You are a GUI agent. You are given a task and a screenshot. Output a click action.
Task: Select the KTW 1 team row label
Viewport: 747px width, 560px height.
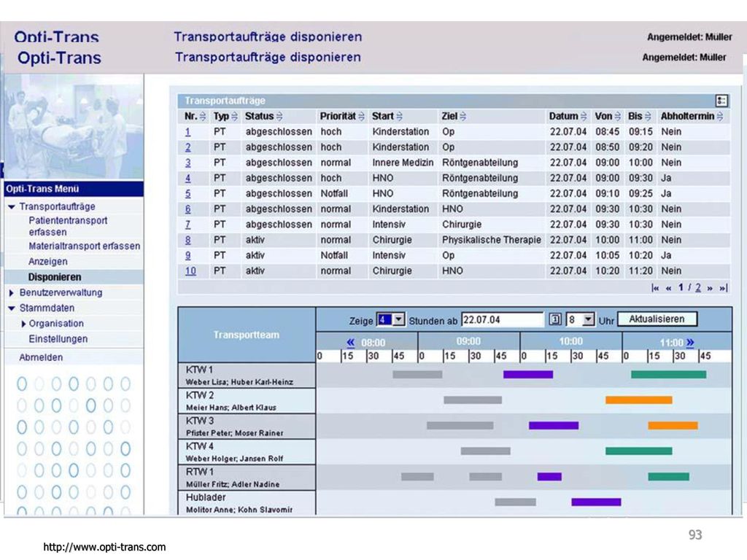point(247,376)
